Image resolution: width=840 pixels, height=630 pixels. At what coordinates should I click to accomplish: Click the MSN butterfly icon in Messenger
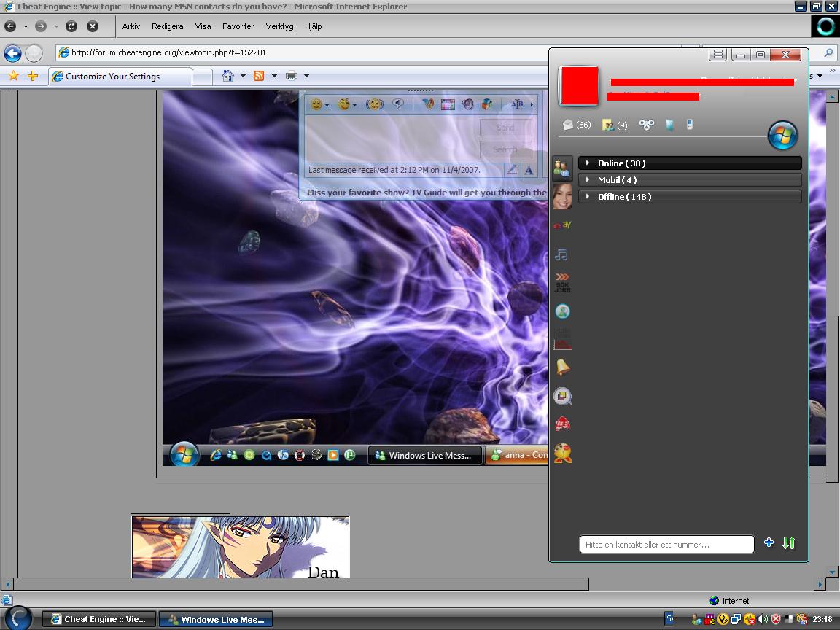(x=647, y=125)
